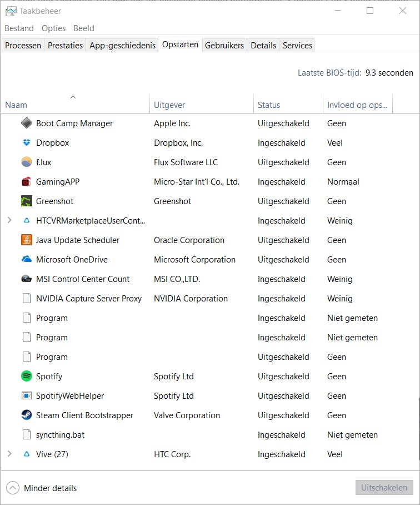The image size is (420, 505).
Task: Collapse view with Minder details
Action: pyautogui.click(x=42, y=488)
